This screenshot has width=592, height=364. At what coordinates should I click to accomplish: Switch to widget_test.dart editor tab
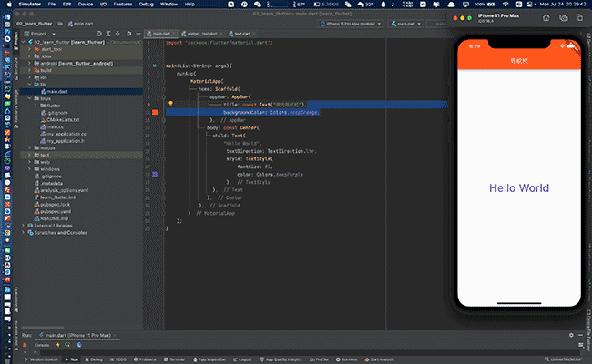point(202,34)
